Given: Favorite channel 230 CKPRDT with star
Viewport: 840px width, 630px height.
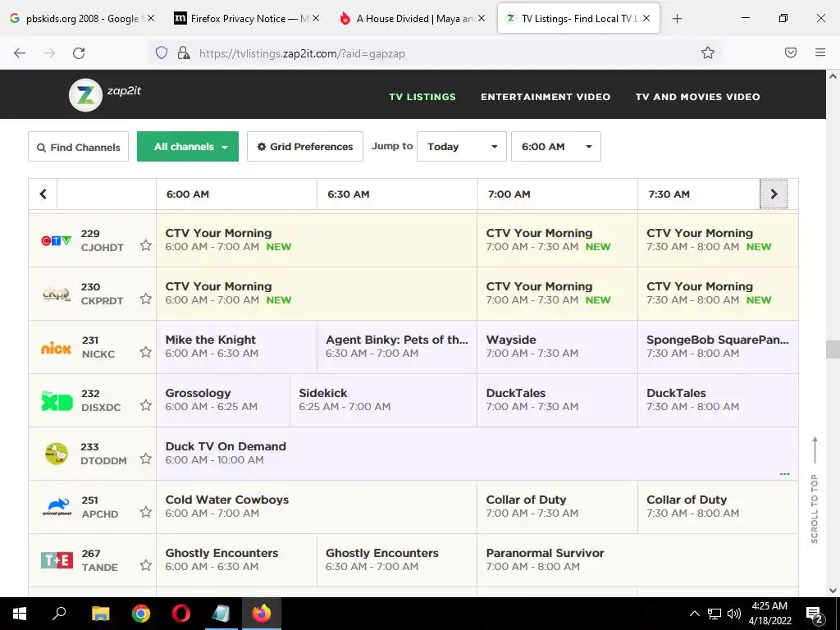Looking at the screenshot, I should pyautogui.click(x=146, y=299).
